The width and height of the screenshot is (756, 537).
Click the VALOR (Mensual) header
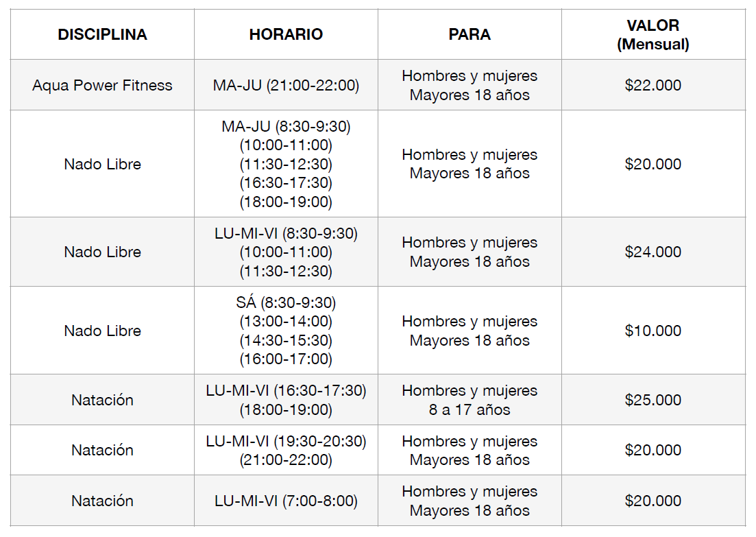pyautogui.click(x=653, y=35)
